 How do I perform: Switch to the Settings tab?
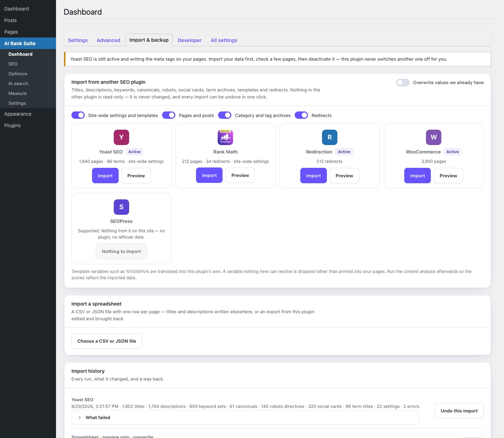78,40
